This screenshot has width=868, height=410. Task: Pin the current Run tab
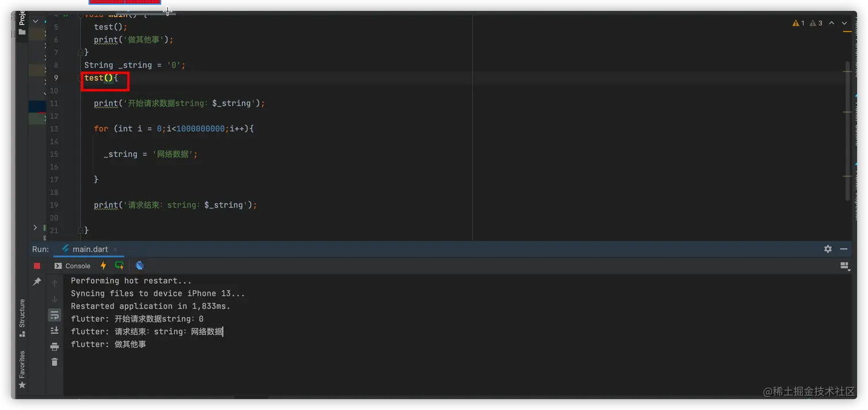coord(37,282)
